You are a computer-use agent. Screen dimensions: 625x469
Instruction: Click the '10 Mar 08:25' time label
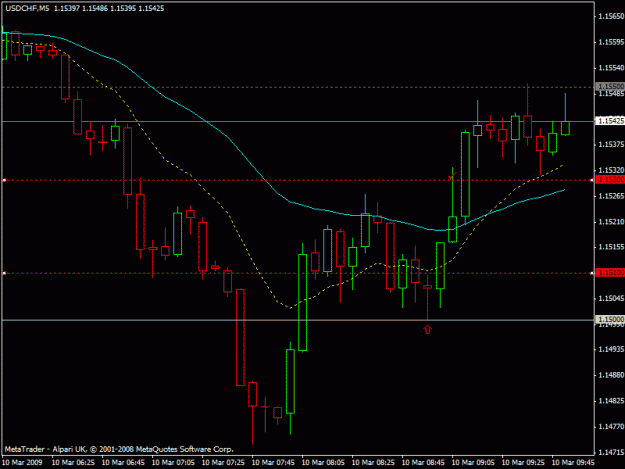373,463
